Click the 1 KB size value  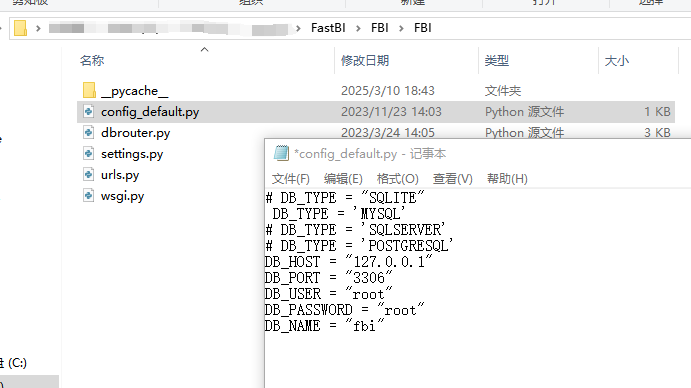tap(657, 112)
